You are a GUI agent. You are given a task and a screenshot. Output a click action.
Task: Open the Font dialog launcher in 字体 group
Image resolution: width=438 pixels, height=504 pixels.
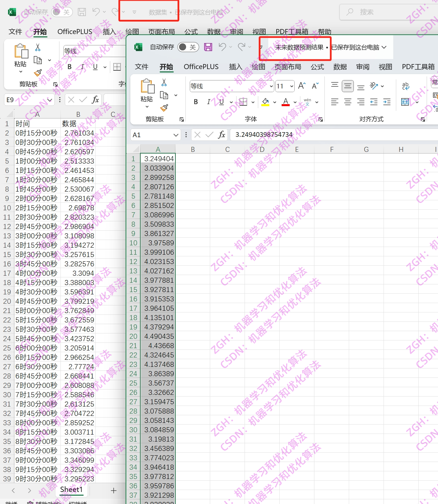coord(321,119)
